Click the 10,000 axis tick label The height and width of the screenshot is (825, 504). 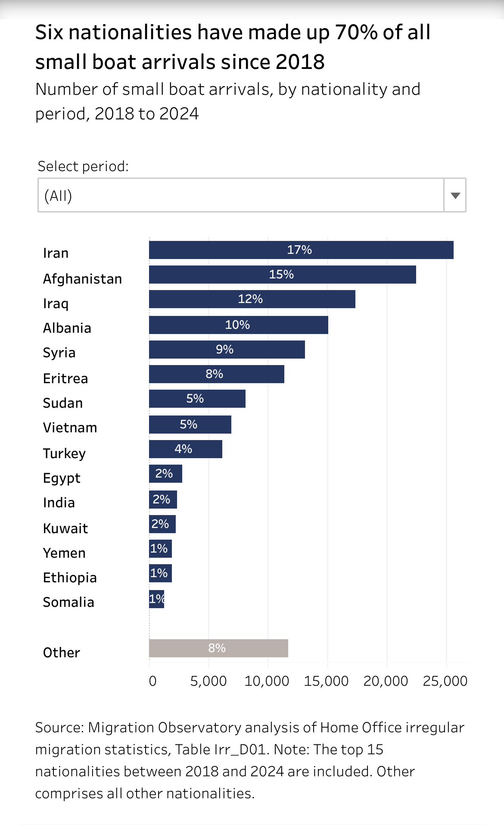pos(267,681)
